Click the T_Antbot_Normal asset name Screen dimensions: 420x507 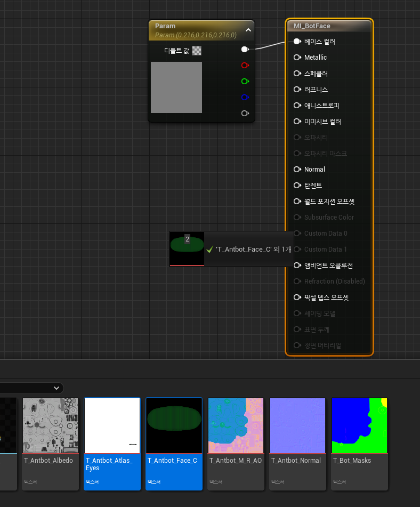[296, 461]
